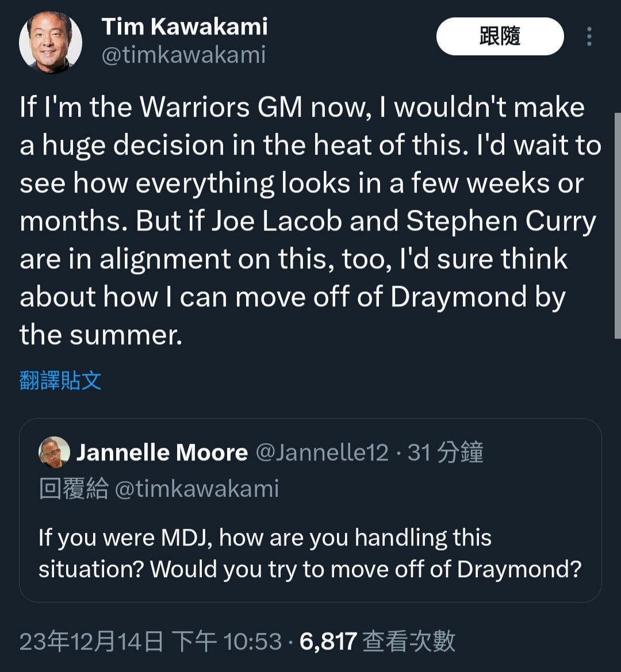Tap the 下午 10:53 post time
The width and height of the screenshot is (621, 672).
click(x=227, y=642)
